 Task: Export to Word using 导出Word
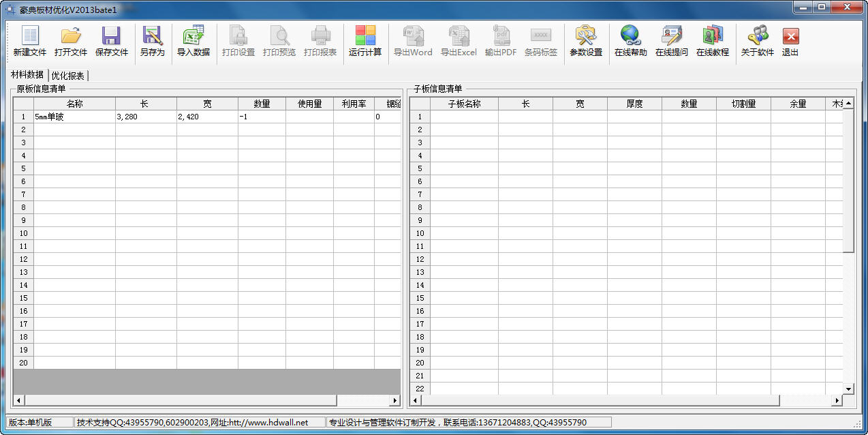pyautogui.click(x=413, y=42)
